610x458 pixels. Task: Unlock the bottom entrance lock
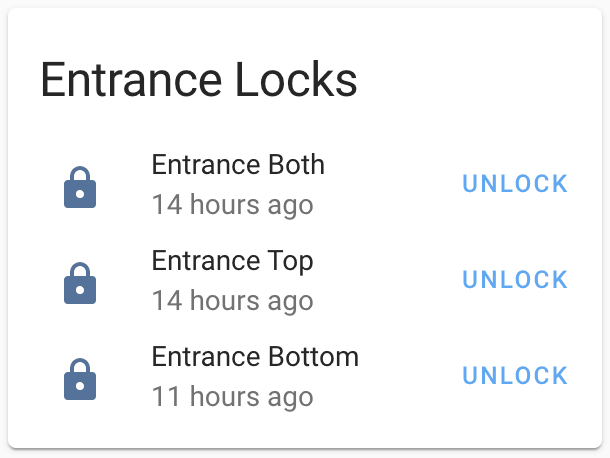pyautogui.click(x=515, y=376)
